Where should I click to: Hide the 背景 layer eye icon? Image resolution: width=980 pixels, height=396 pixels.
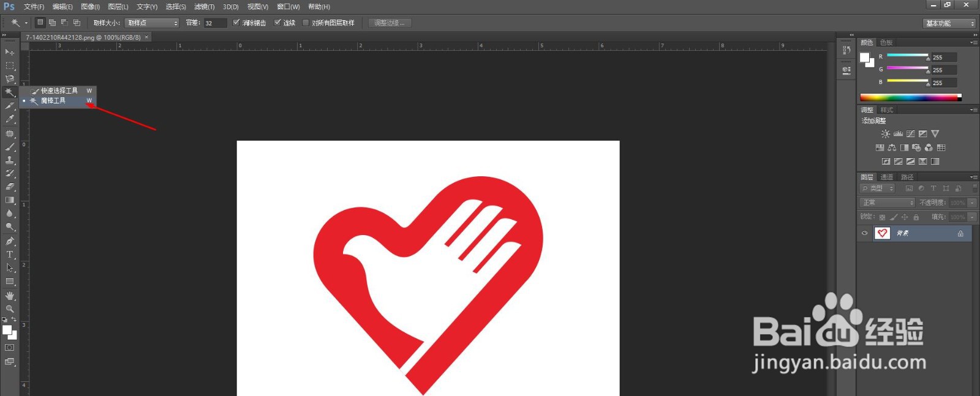click(865, 233)
